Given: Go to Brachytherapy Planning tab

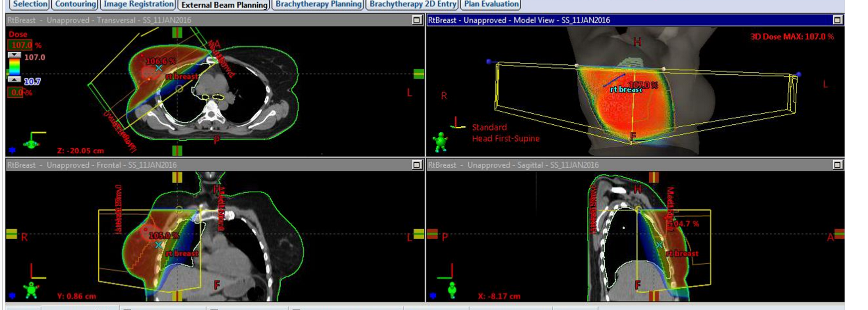Looking at the screenshot, I should [319, 4].
